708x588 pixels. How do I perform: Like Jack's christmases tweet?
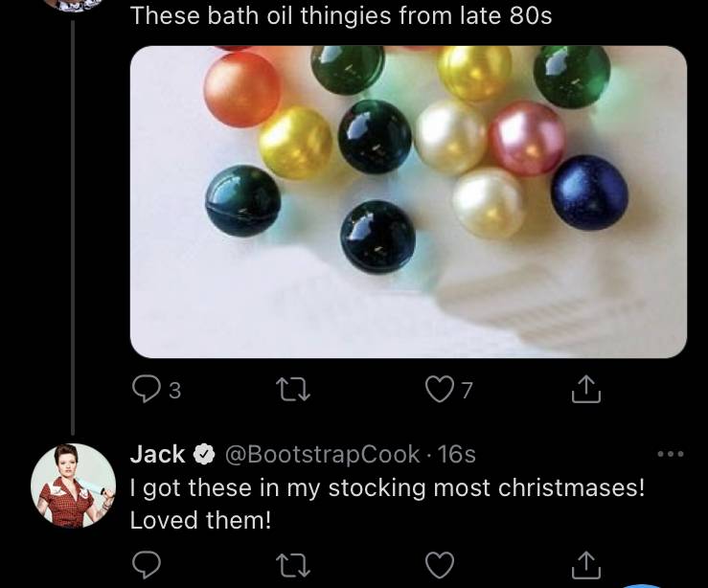pyautogui.click(x=441, y=565)
